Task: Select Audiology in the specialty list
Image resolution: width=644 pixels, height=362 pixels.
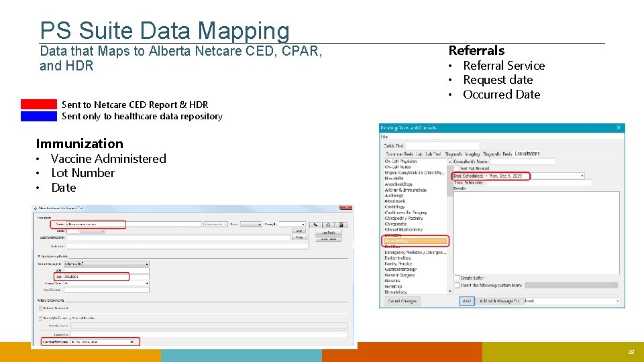Action: click(x=394, y=196)
